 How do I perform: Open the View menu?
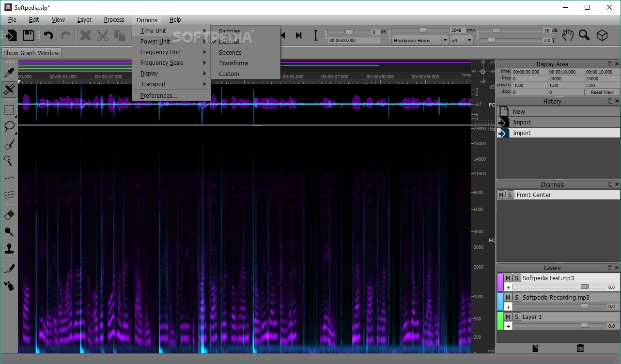(58, 20)
